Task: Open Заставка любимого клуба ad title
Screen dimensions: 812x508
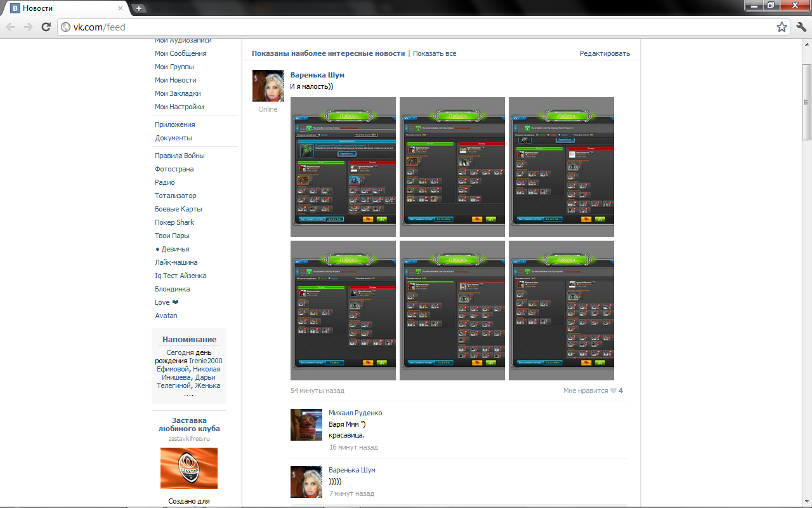Action: [189, 424]
